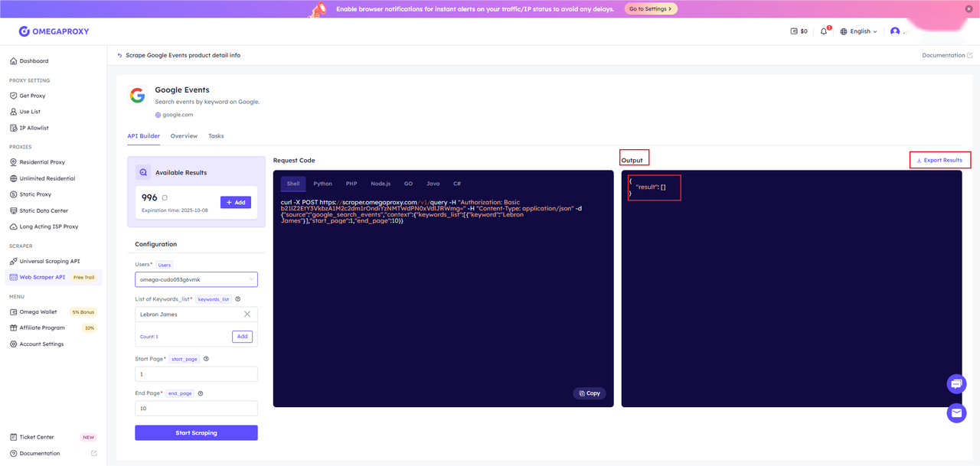980x466 pixels.
Task: Clear the Lebron James keyword with X
Action: [x=247, y=314]
